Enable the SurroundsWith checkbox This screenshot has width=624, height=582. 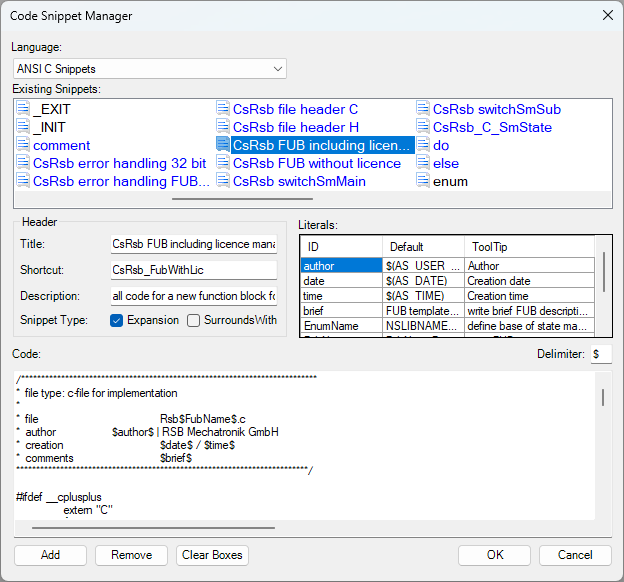[x=194, y=320]
